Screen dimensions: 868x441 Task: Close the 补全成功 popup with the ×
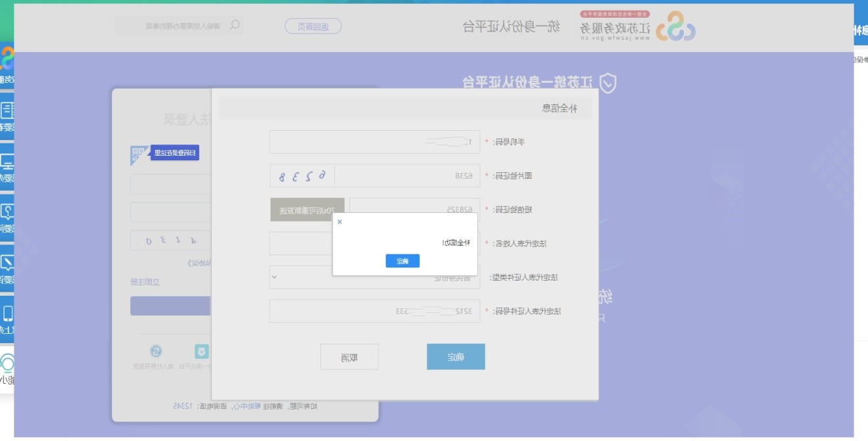tap(339, 222)
